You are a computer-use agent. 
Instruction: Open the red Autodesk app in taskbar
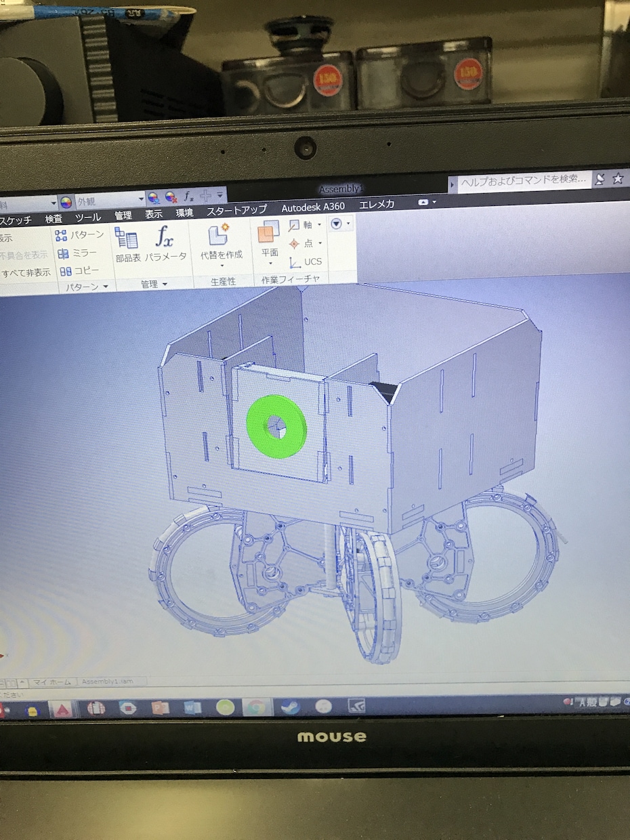tap(63, 710)
